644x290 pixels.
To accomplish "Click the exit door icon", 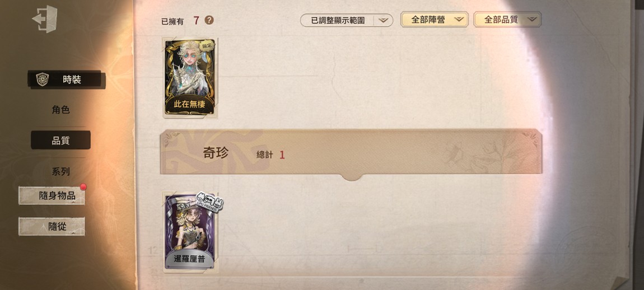I will click(x=45, y=19).
